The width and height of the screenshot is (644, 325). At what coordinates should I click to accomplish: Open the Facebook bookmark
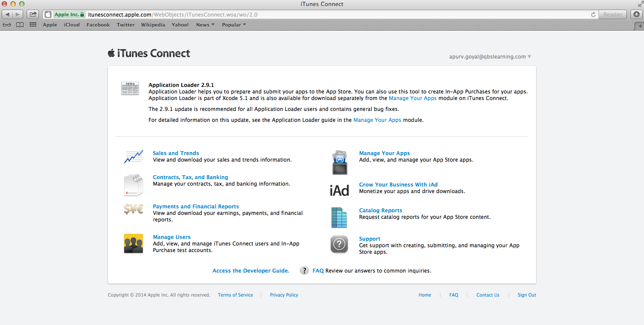click(98, 25)
